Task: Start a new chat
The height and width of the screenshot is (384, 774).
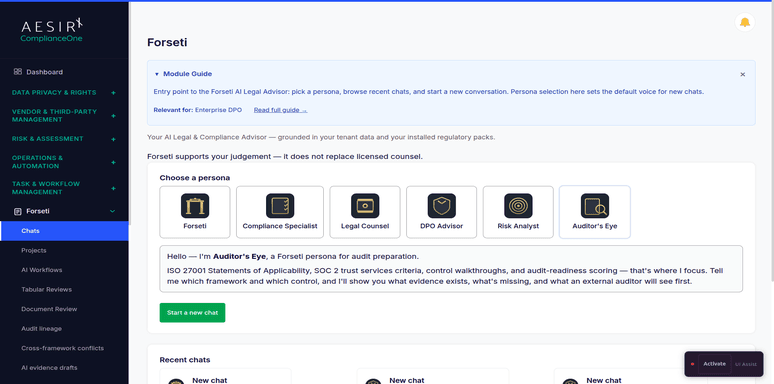Action: [192, 312]
